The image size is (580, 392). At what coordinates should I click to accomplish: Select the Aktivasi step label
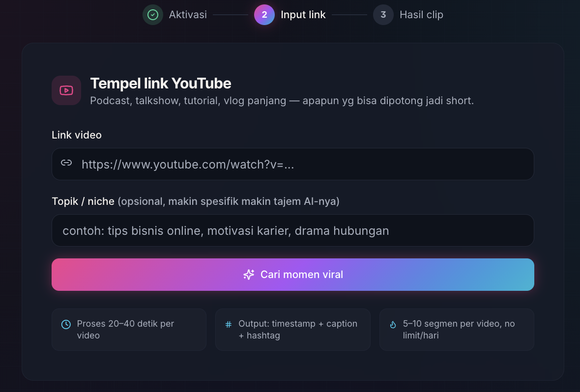click(188, 15)
